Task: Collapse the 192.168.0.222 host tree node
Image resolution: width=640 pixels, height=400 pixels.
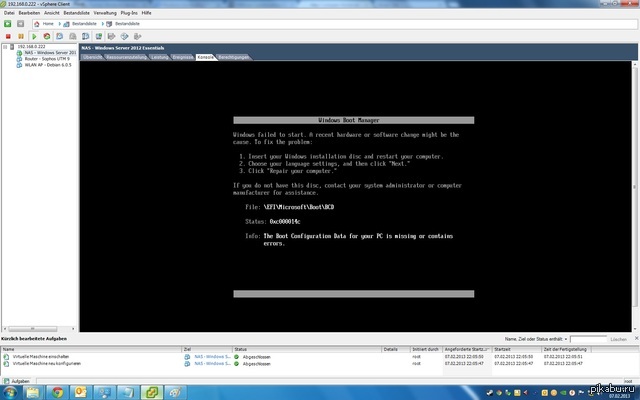Action: (5, 47)
